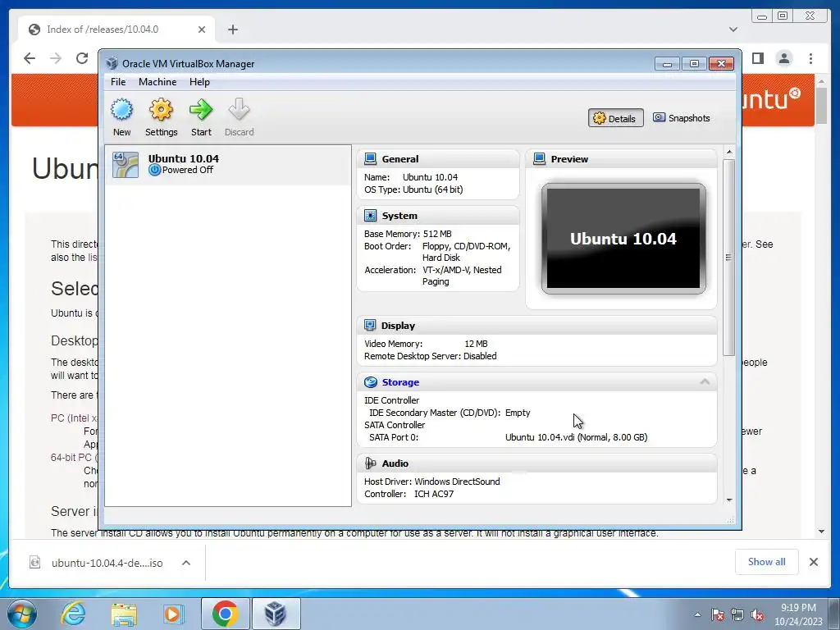840x630 pixels.
Task: Click Base Memory 512 MB value
Action: (x=437, y=234)
